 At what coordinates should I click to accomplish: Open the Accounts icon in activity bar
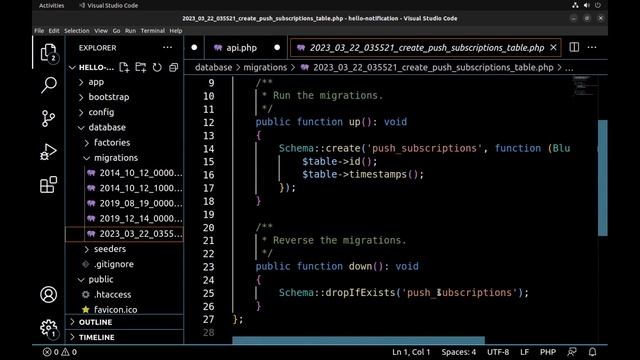[x=49, y=294]
